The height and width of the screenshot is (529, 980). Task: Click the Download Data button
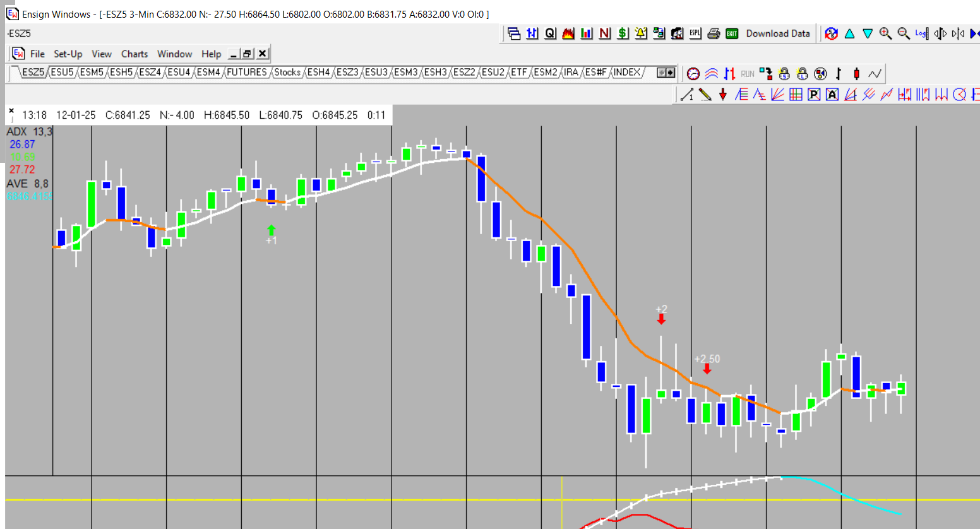pos(777,33)
